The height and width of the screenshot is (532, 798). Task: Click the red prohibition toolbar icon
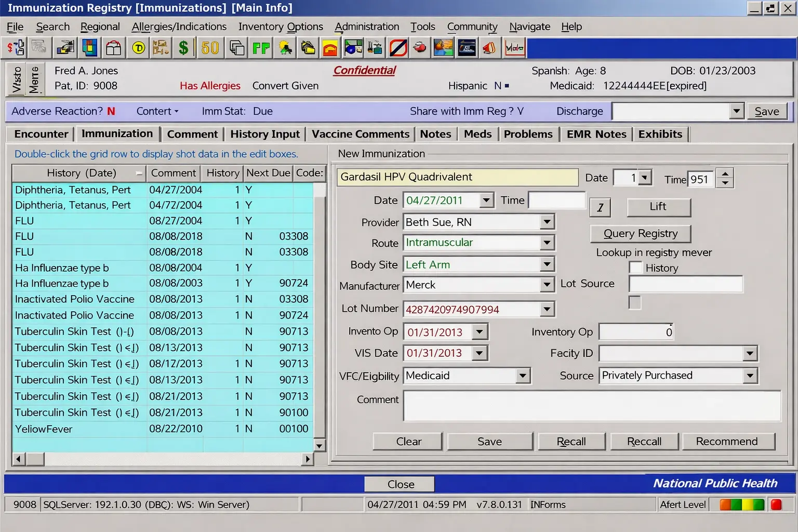398,47
